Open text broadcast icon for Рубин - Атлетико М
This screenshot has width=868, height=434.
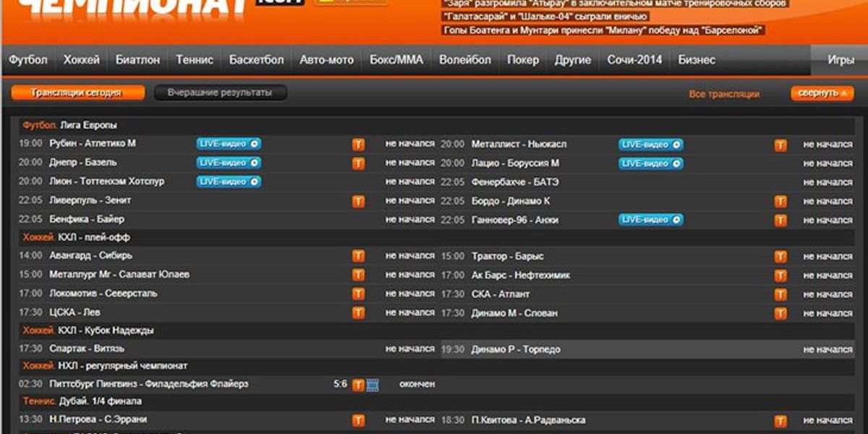pyautogui.click(x=358, y=144)
